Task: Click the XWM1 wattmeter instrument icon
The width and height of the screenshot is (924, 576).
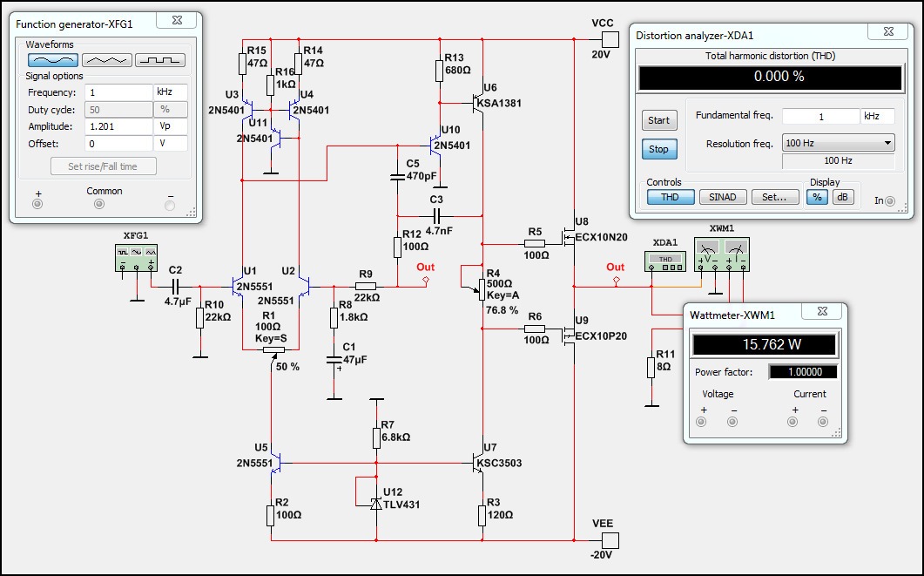Action: tap(722, 254)
